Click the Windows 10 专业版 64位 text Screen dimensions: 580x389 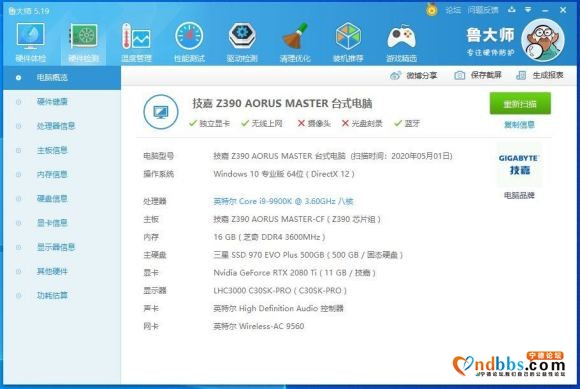(x=284, y=174)
